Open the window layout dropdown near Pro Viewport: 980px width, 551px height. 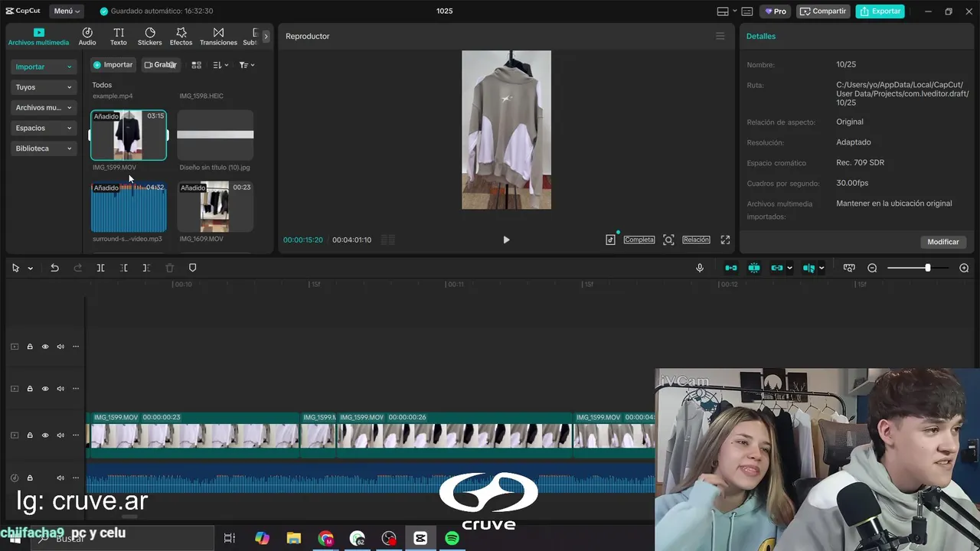735,11
